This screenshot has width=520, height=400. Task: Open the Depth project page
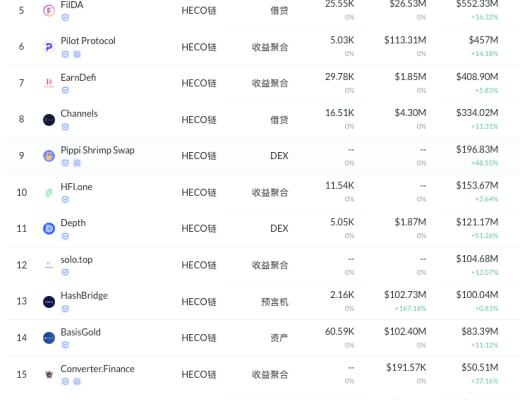tap(73, 223)
